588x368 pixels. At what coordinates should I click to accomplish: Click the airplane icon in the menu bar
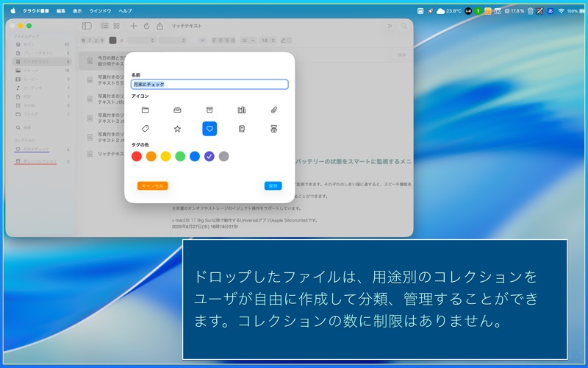[x=539, y=11]
